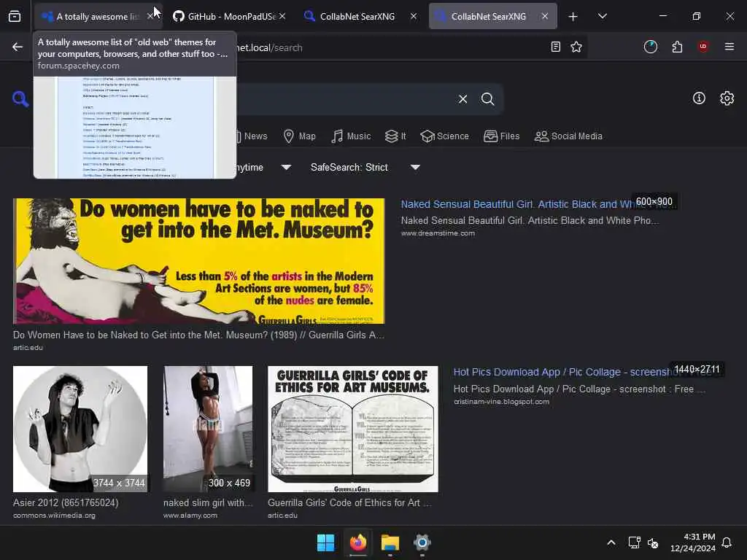Open network status tray icon
Image resolution: width=747 pixels, height=560 pixels.
click(x=634, y=542)
